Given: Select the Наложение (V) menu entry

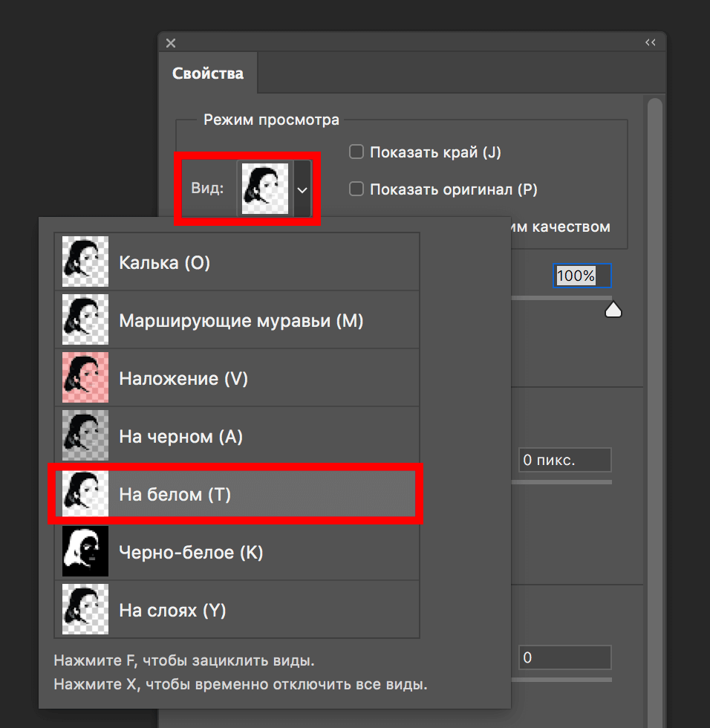Looking at the screenshot, I should click(183, 379).
